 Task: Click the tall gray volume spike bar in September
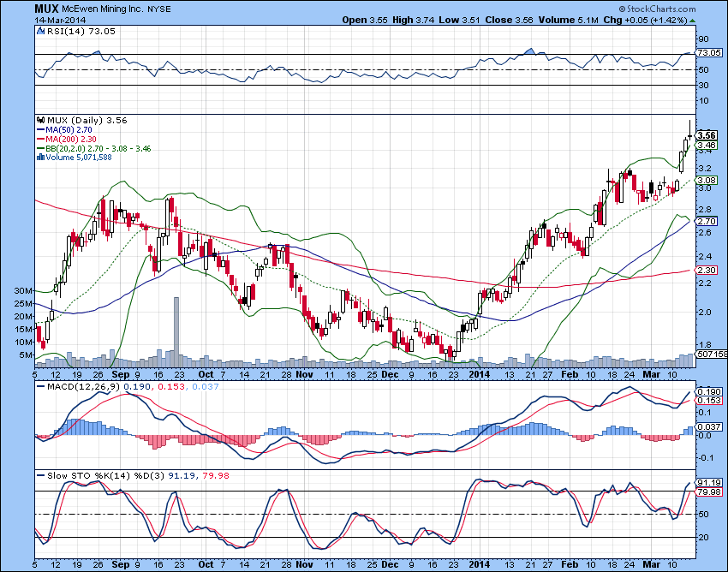click(176, 332)
